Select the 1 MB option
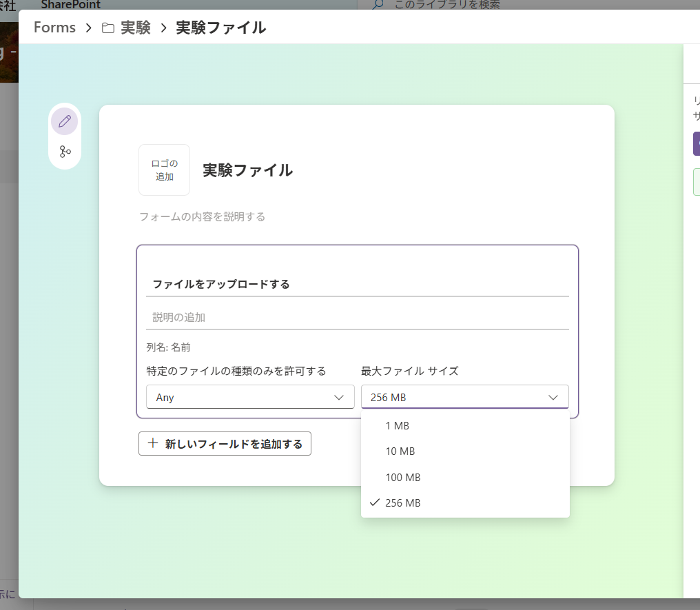This screenshot has height=610, width=700. pyautogui.click(x=398, y=426)
